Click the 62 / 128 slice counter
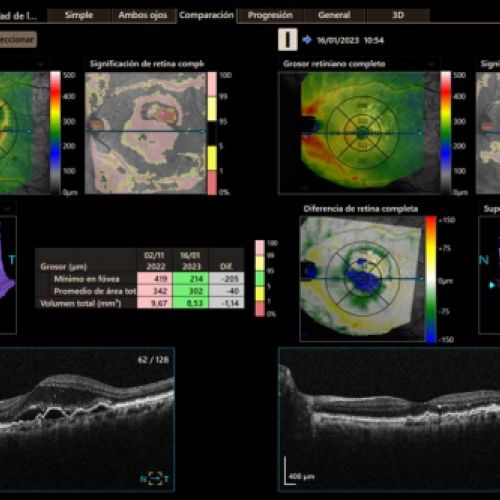Screen dimensions: 500x500 (153, 360)
